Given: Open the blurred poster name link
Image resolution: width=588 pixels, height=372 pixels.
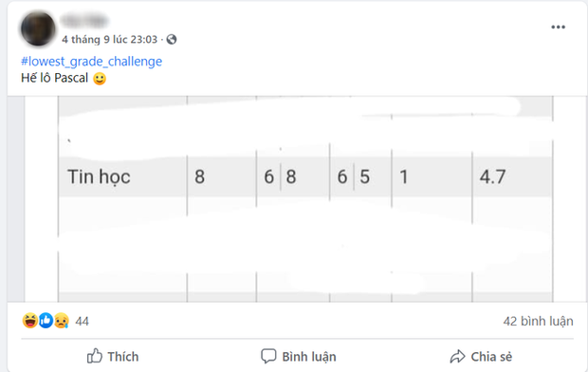Looking at the screenshot, I should pyautogui.click(x=84, y=21).
